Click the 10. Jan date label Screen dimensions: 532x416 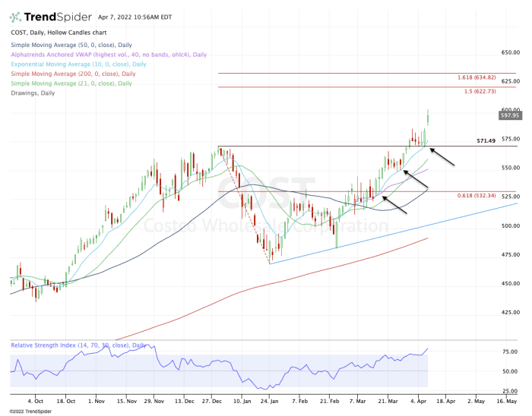click(x=242, y=401)
